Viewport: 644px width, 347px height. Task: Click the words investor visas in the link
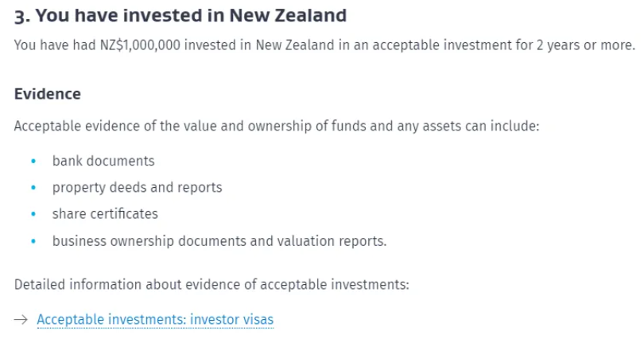point(231,319)
